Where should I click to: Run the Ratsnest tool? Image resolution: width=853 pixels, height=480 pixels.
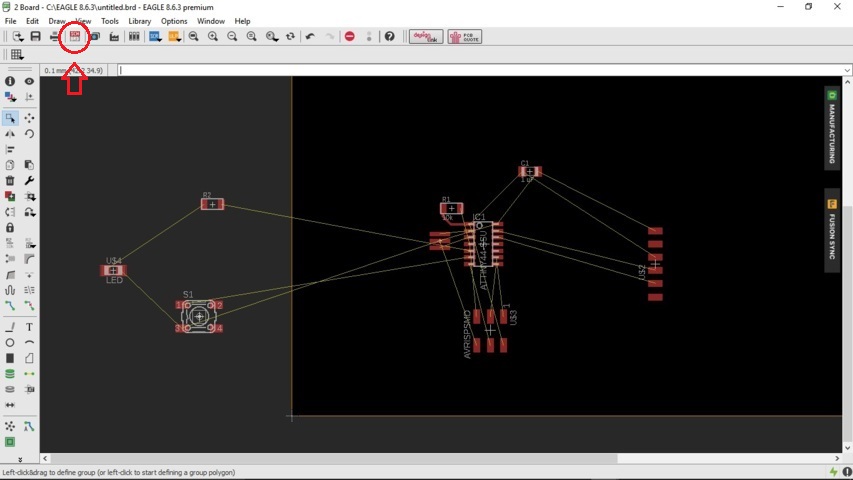[10, 426]
